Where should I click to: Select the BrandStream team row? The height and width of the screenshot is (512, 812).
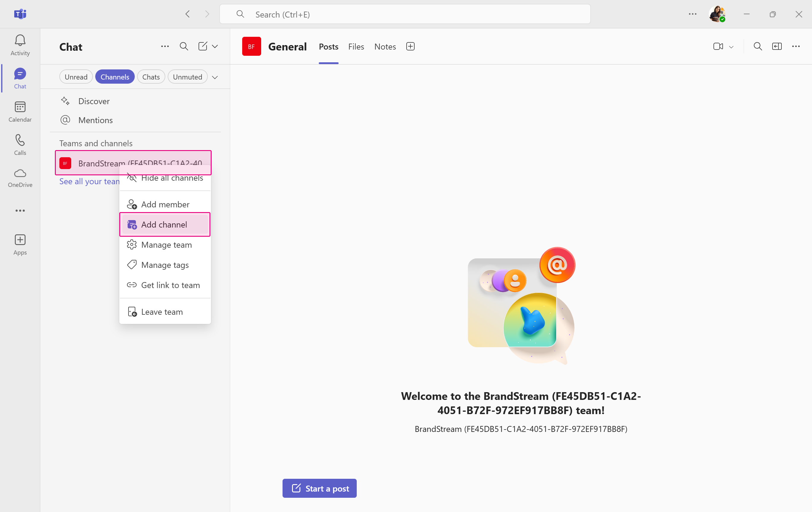[x=133, y=163]
